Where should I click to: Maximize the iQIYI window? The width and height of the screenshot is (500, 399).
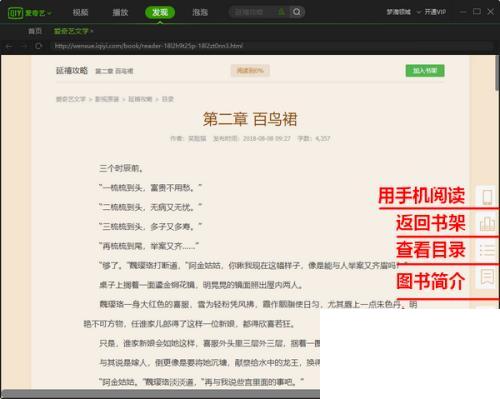coord(477,12)
